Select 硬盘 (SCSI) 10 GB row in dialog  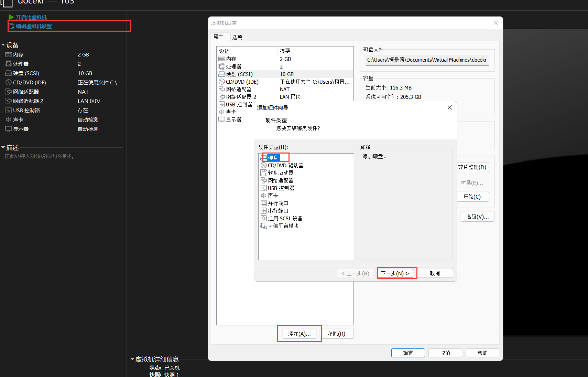[285, 74]
